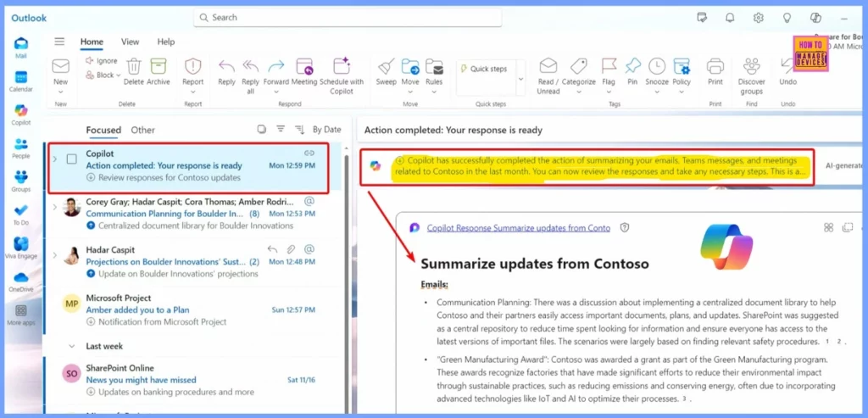The image size is (868, 418).
Task: Tick the checkbox on Copilot email
Action: [71, 159]
